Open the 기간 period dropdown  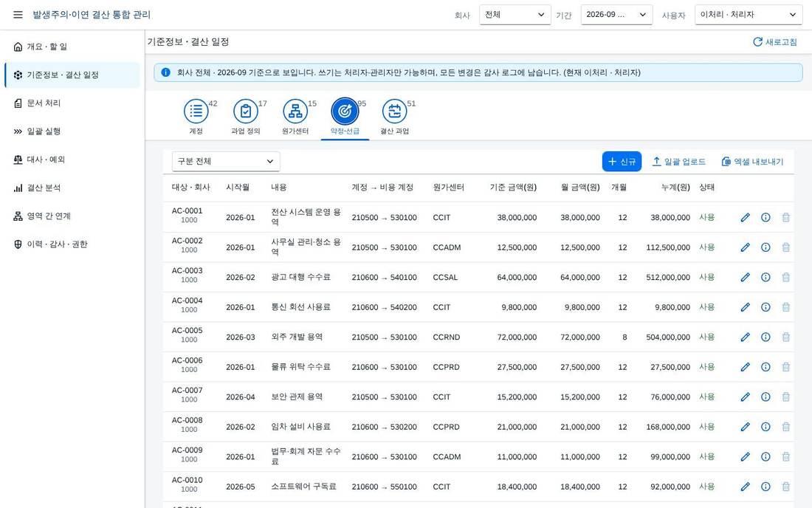(616, 15)
